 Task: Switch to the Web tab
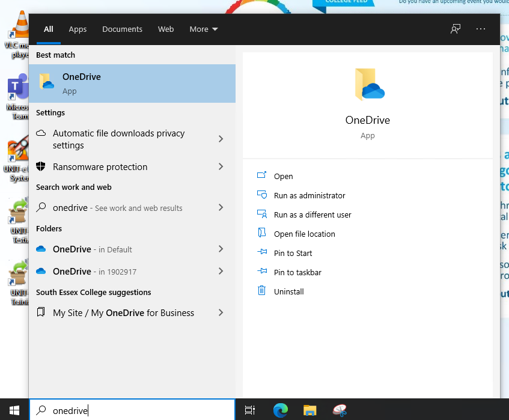coord(165,29)
